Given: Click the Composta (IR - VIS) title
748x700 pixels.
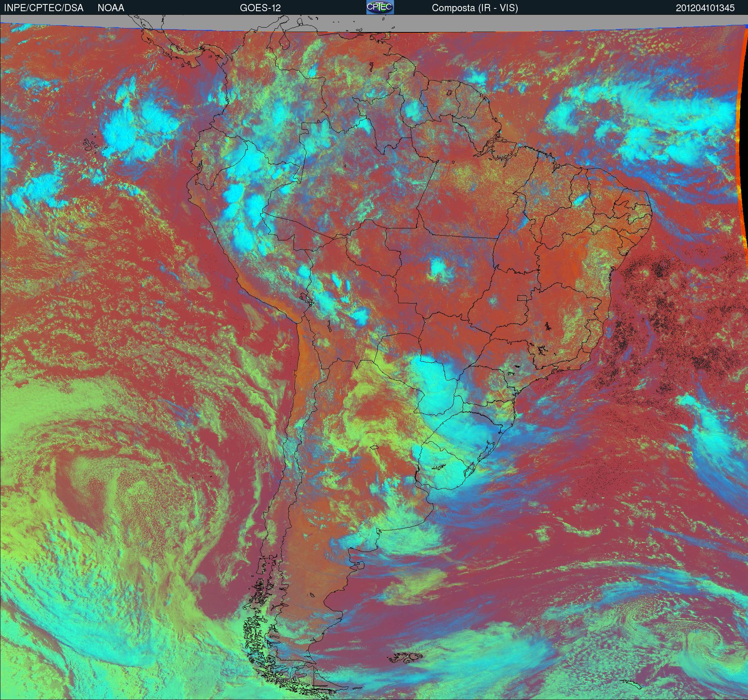Looking at the screenshot, I should (475, 8).
